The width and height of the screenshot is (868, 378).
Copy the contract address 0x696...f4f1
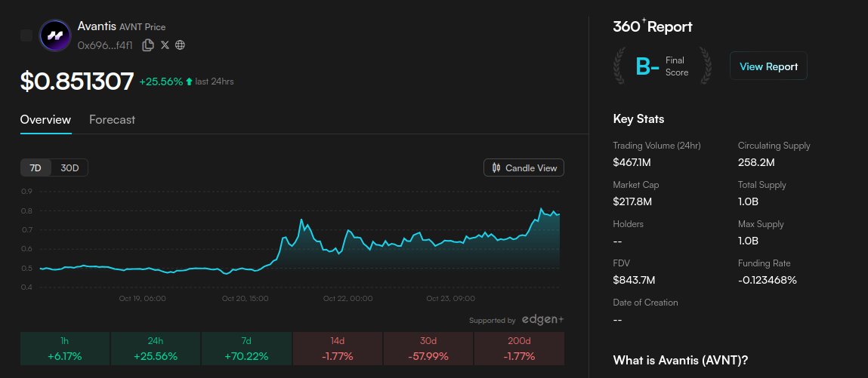pyautogui.click(x=148, y=45)
